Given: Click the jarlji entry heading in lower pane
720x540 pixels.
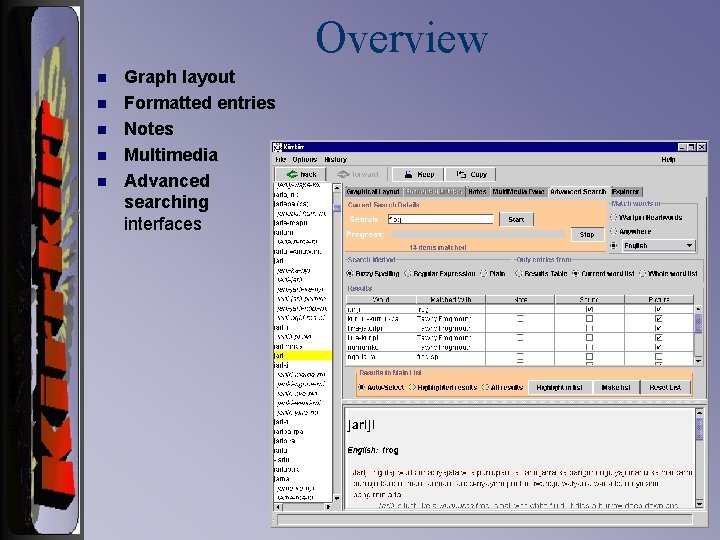Looking at the screenshot, I should 361,425.
